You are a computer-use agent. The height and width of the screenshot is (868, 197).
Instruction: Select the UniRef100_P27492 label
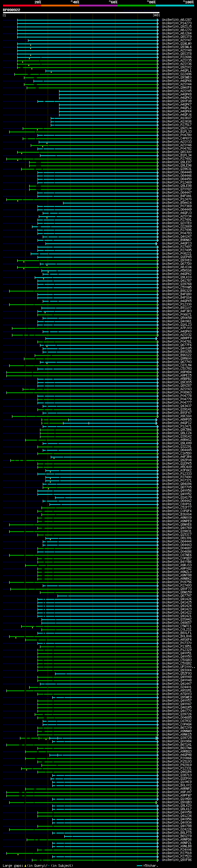tap(177, 159)
